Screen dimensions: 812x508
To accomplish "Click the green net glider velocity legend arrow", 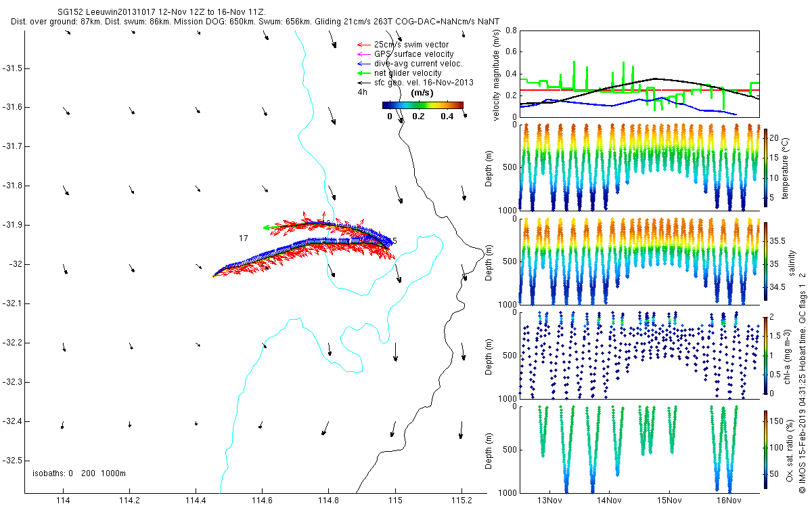I will [364, 73].
